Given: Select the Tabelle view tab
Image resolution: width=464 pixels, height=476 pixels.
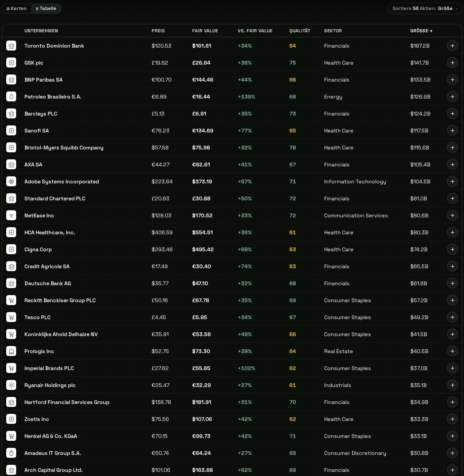Looking at the screenshot, I should [x=46, y=8].
